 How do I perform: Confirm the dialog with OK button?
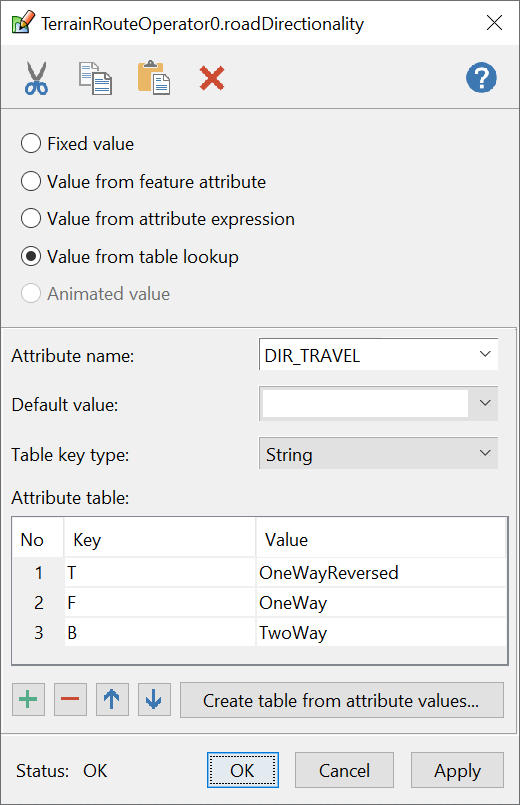coord(242,770)
